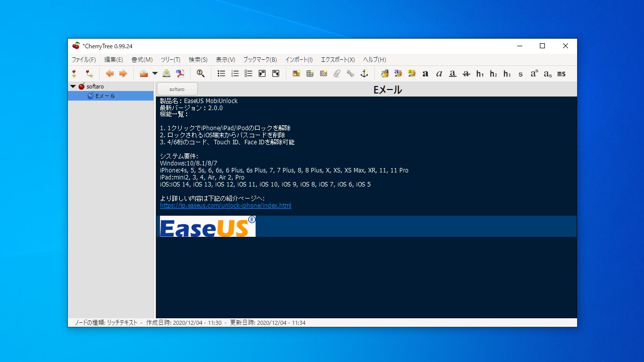Click the 最新バージョン：2.0.0 line
Screen dimensions: 644x362
click(x=191, y=108)
